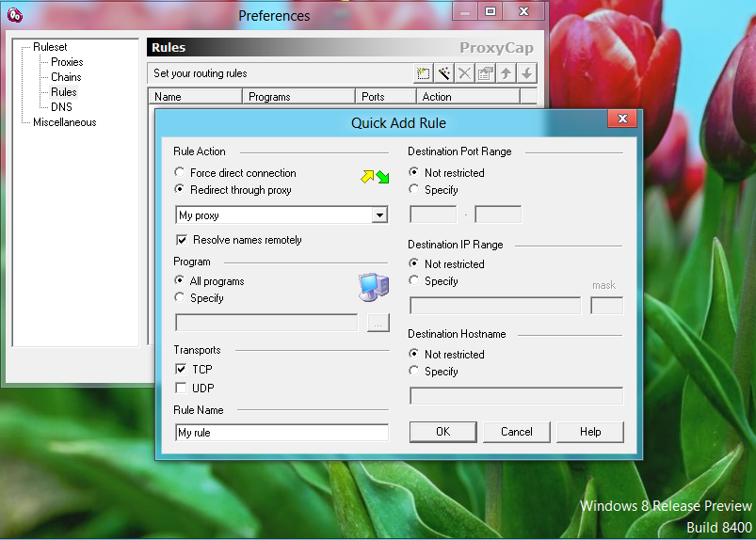Click the destination IP address field
This screenshot has width=756, height=540.
(495, 306)
